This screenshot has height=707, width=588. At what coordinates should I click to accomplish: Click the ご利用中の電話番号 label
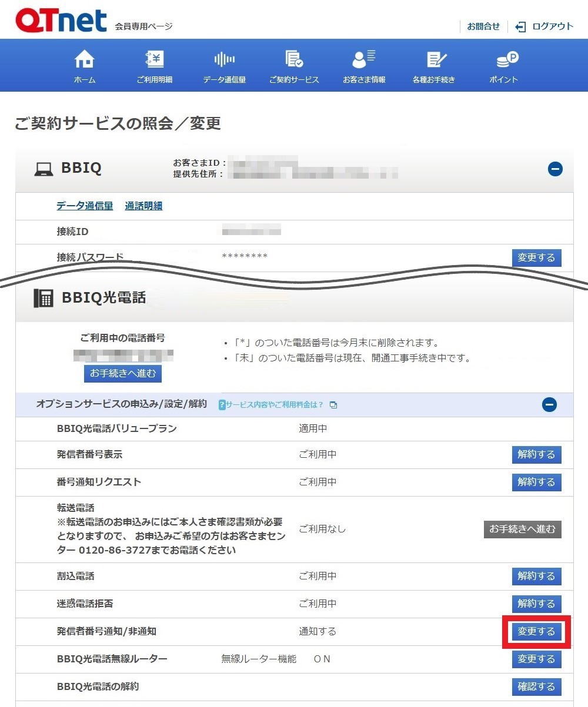tap(122, 339)
